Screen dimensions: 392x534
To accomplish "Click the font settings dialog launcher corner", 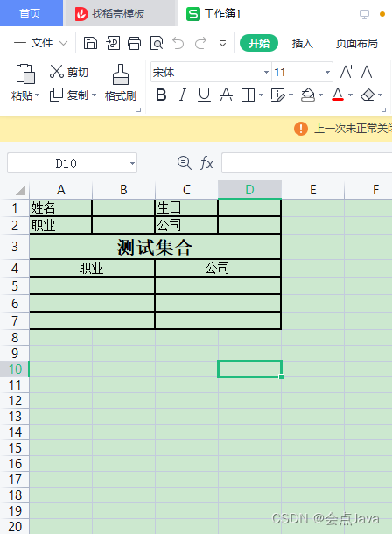I will (x=384, y=109).
